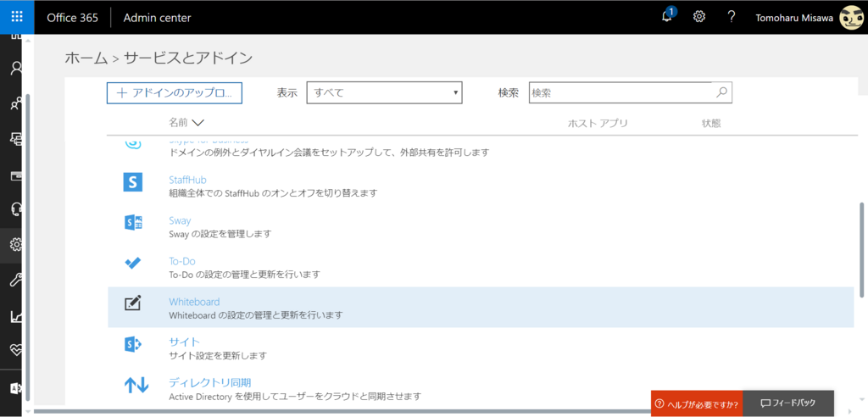
Task: Open the To-Do link
Action: tap(182, 261)
